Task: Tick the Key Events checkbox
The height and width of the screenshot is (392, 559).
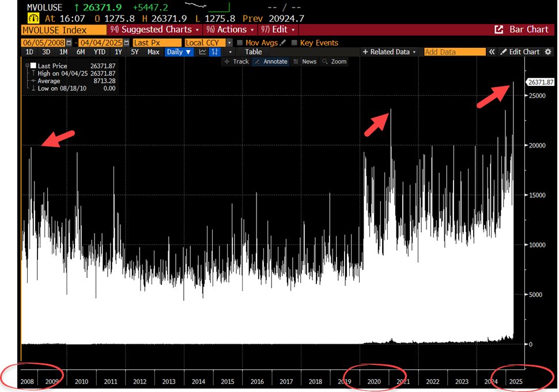Action: [x=294, y=43]
